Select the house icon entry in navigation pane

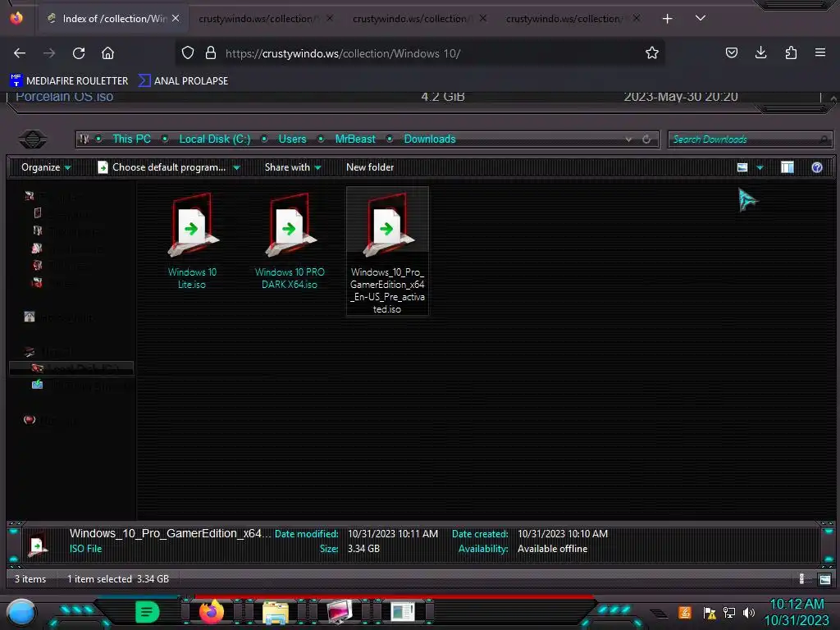(30, 317)
